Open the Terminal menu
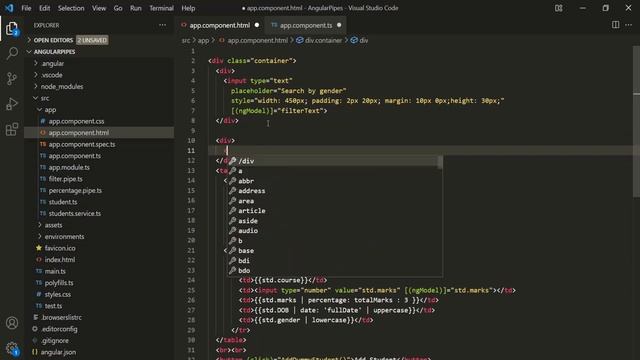This screenshot has width=640, height=360. [x=161, y=8]
